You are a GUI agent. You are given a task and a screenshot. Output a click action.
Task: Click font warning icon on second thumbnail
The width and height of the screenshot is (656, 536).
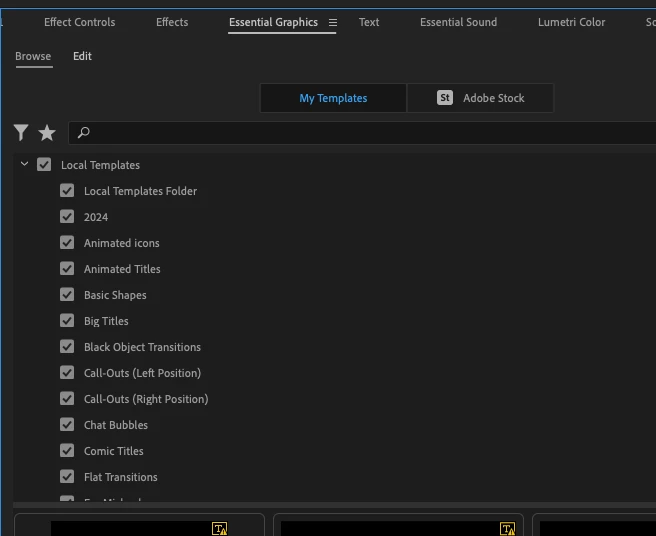click(x=507, y=528)
